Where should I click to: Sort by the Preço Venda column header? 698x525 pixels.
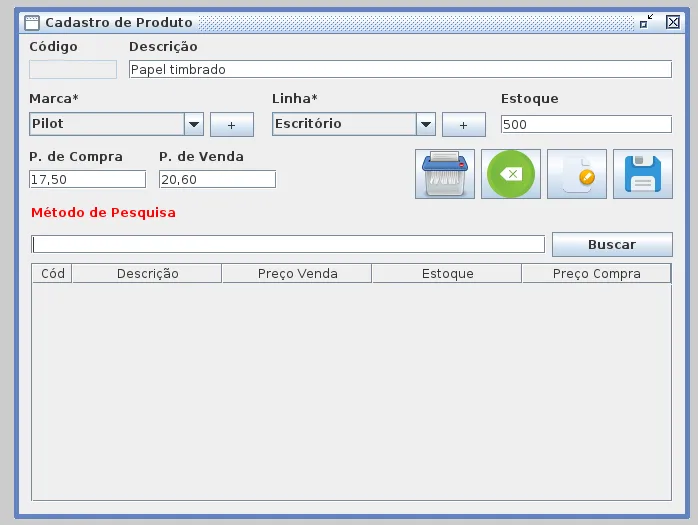297,273
